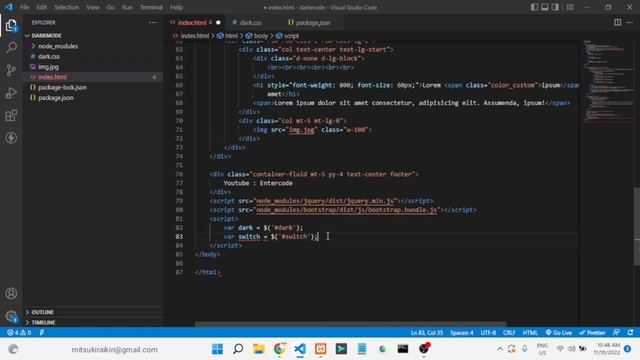Viewport: 640px width, 360px height.
Task: Open the Manage gear icon
Action: coord(11,316)
